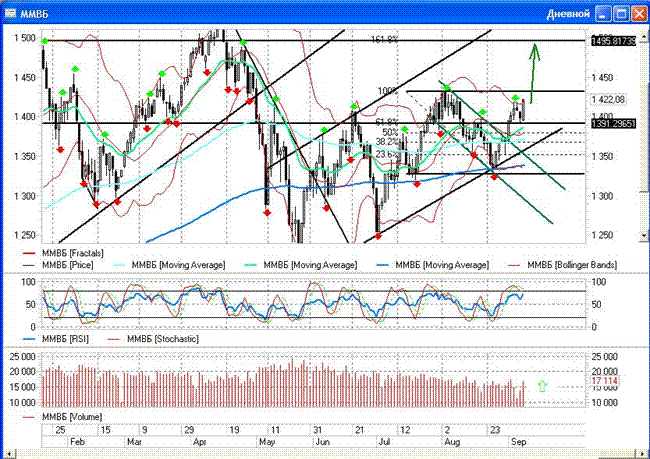
Task: Select the MMBБ [Stochastic] legend entry
Action: coord(153,339)
